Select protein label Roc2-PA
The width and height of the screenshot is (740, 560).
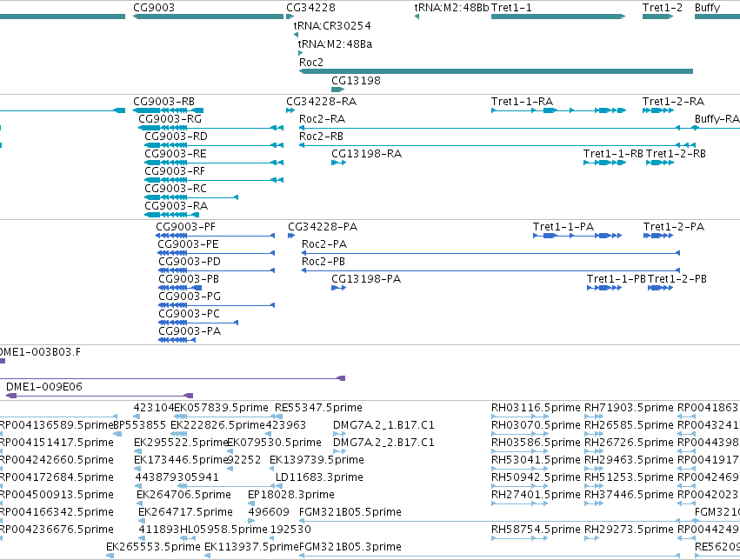(x=324, y=244)
